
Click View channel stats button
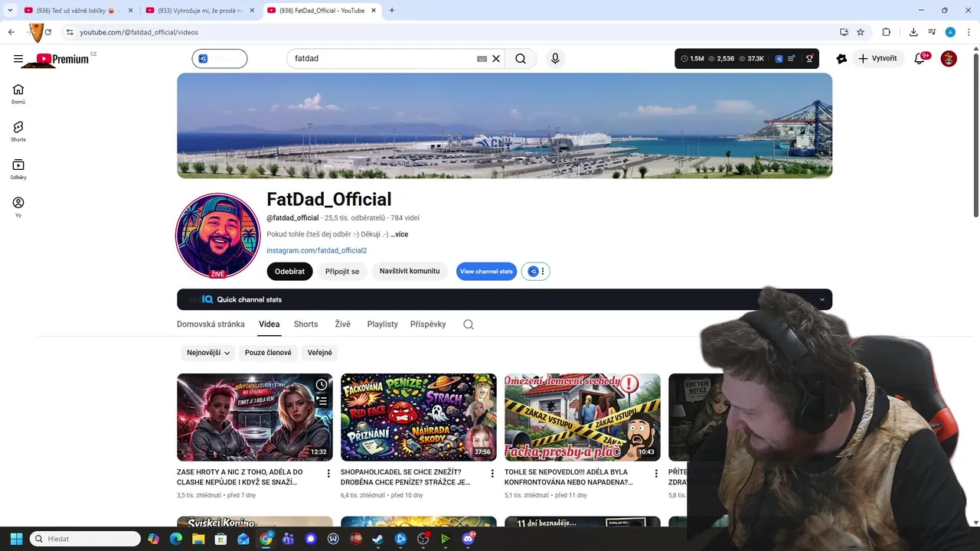click(x=486, y=272)
